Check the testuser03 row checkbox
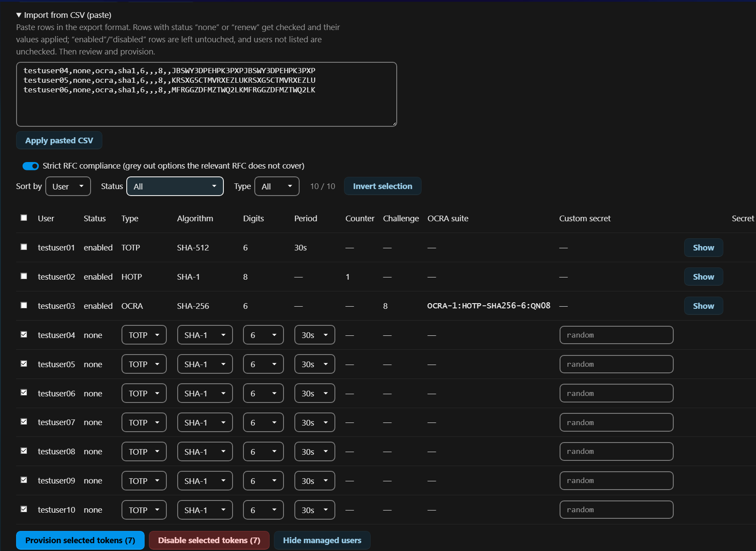Viewport: 756px width, 551px height. click(x=24, y=305)
